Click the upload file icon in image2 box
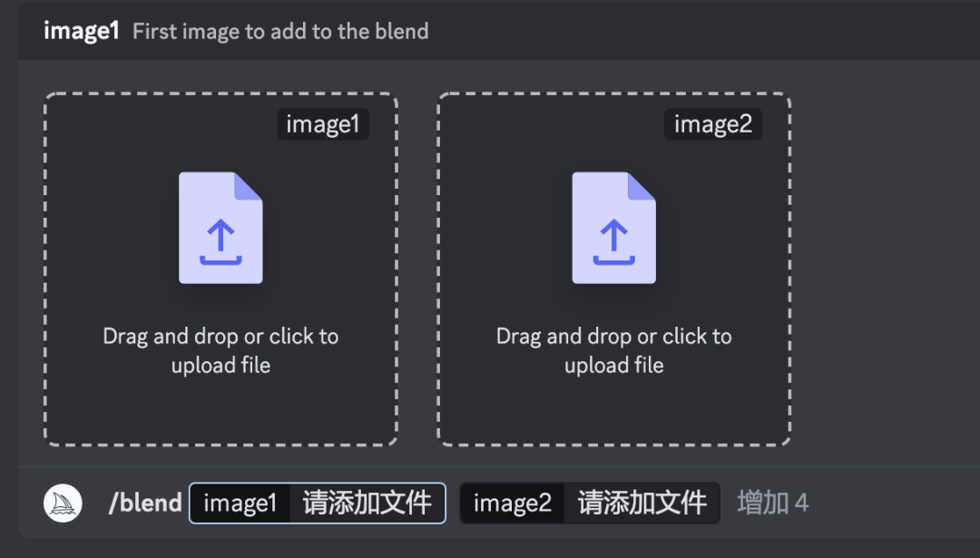Viewport: 980px width, 558px height. tap(613, 228)
